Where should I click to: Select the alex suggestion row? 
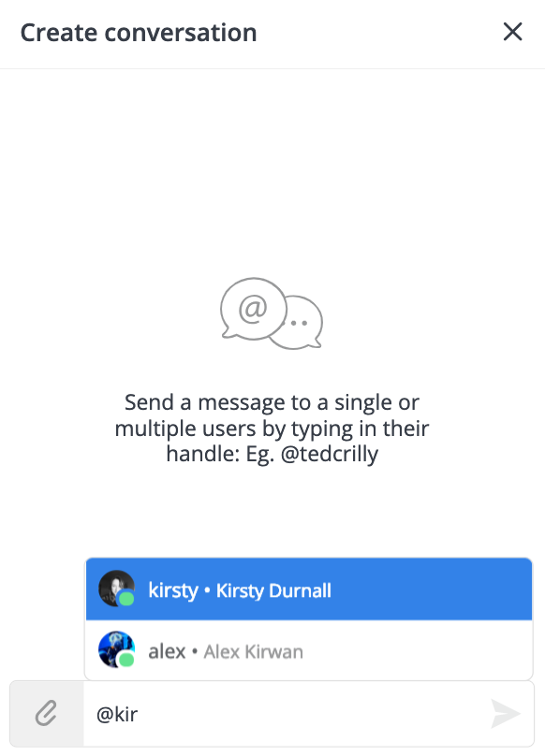309,650
